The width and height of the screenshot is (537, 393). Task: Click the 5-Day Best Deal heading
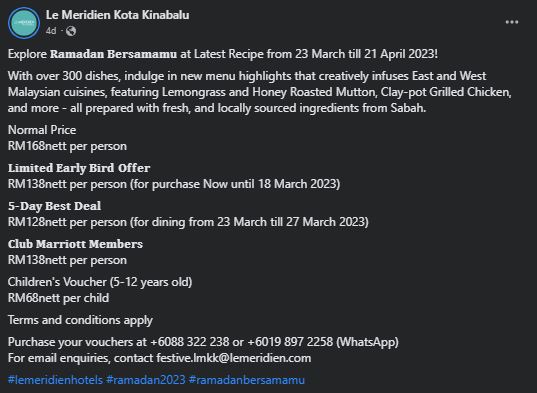(54, 206)
